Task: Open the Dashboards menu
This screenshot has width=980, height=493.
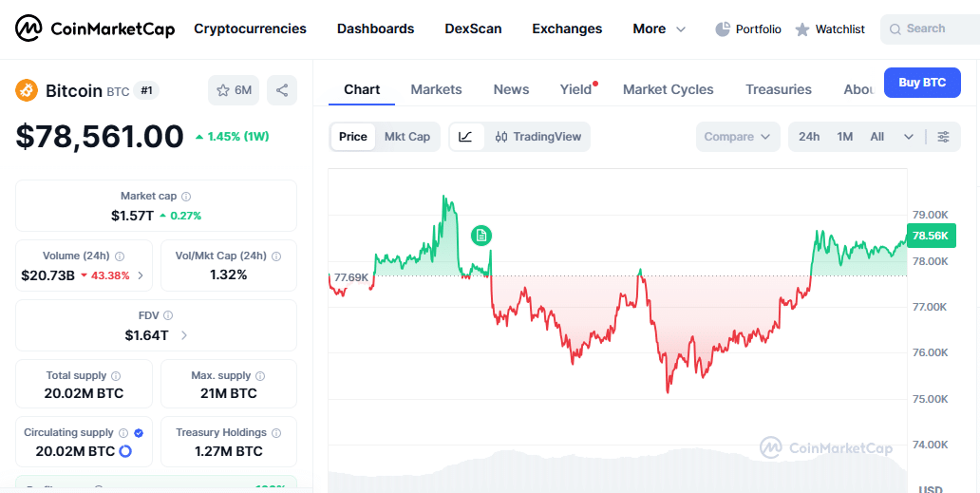Action: (376, 28)
